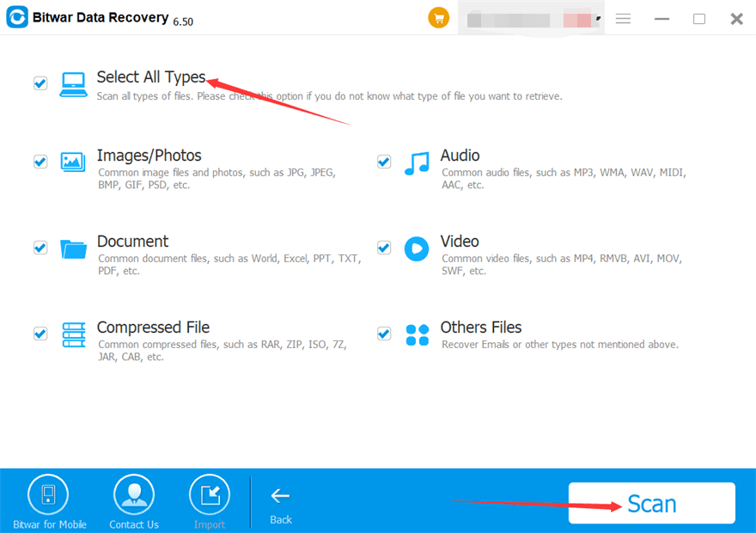This screenshot has height=533, width=756.
Task: Click text 'Common video files, such as MP4'
Action: click(x=518, y=259)
